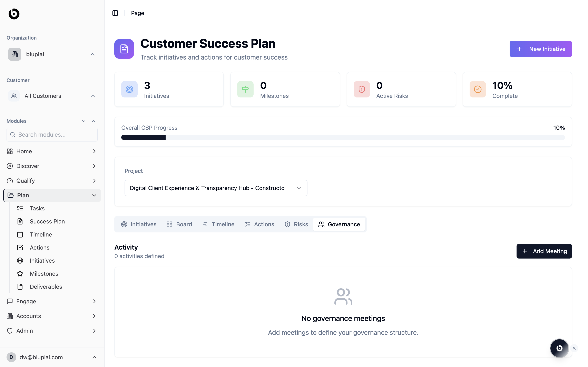The image size is (588, 367).
Task: Click the Complete checkmark stat icon
Action: point(478,89)
